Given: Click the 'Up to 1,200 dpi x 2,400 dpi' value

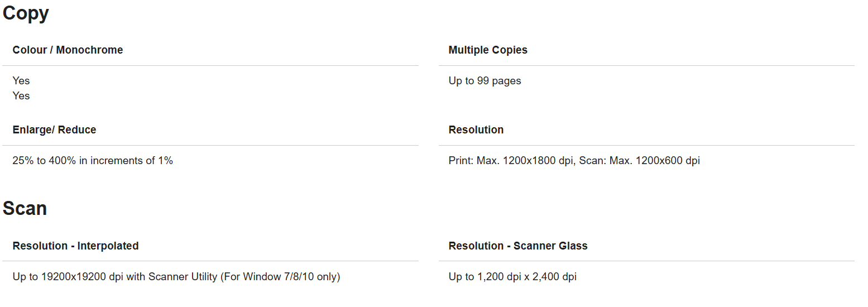Looking at the screenshot, I should pos(512,276).
